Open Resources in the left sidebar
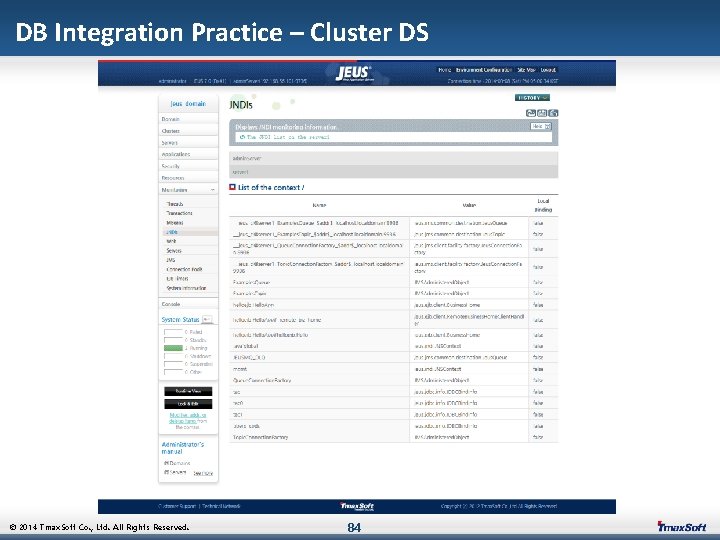This screenshot has height=540, width=720. tap(188, 178)
